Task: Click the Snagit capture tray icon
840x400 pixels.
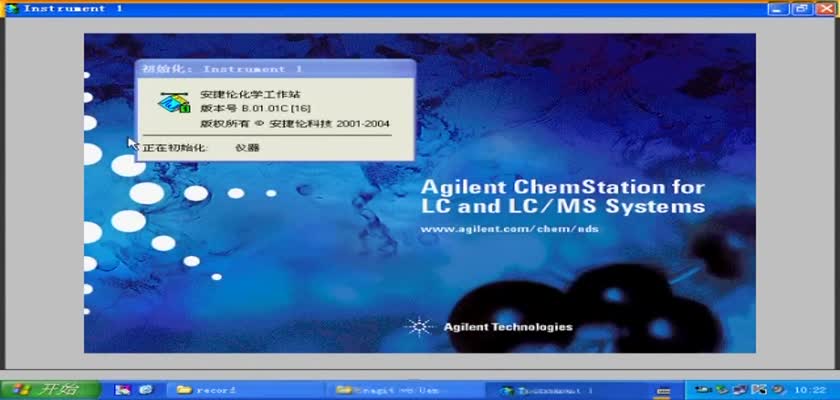Action: pyautogui.click(x=759, y=390)
